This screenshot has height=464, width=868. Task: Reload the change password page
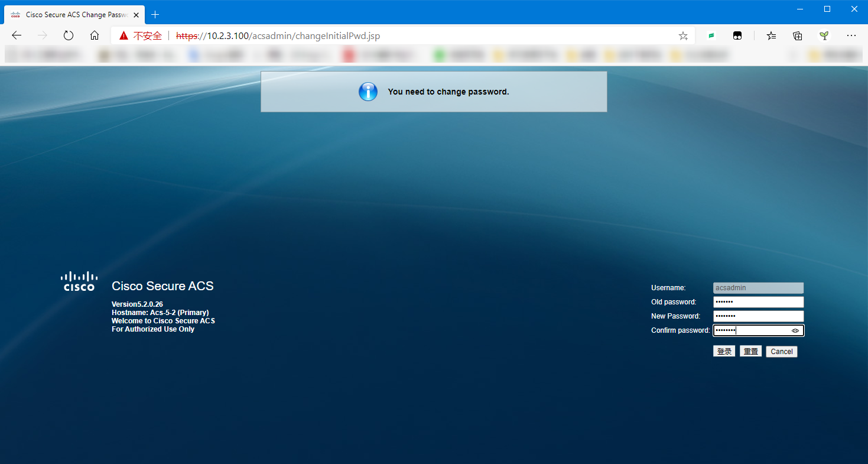point(68,35)
